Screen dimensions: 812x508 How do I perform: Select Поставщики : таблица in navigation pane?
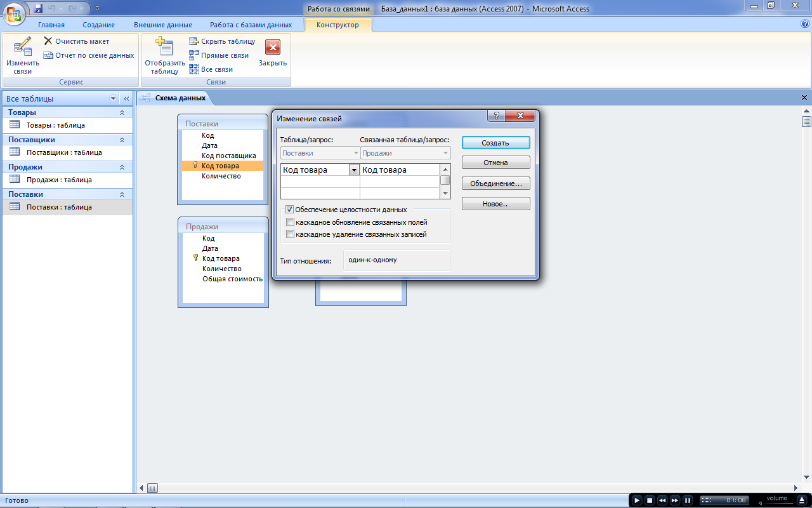(x=63, y=152)
